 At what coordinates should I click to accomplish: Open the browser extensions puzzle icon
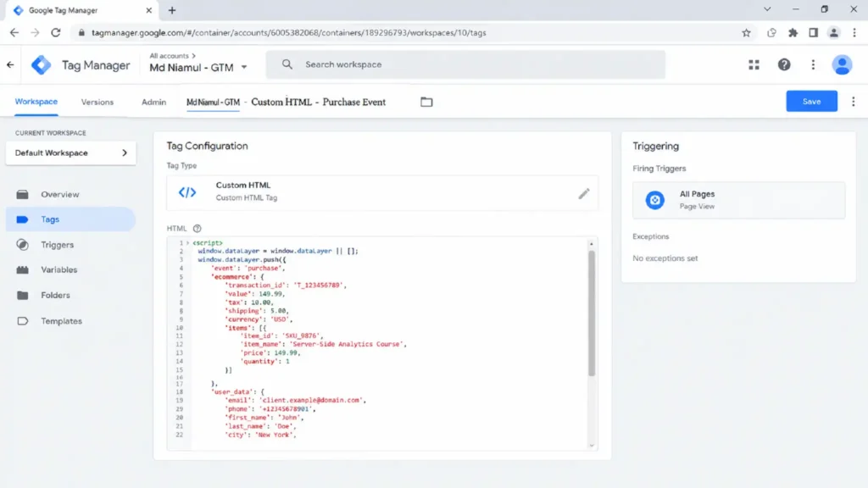(x=793, y=33)
